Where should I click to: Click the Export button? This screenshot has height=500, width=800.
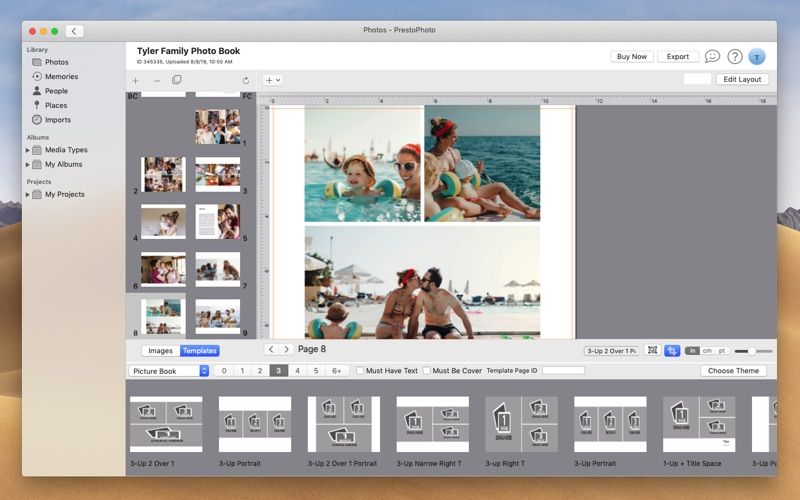[x=678, y=57]
